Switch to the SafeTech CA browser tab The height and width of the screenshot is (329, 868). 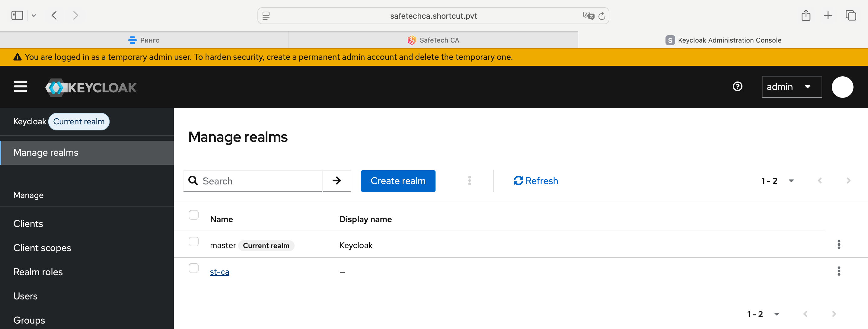433,40
